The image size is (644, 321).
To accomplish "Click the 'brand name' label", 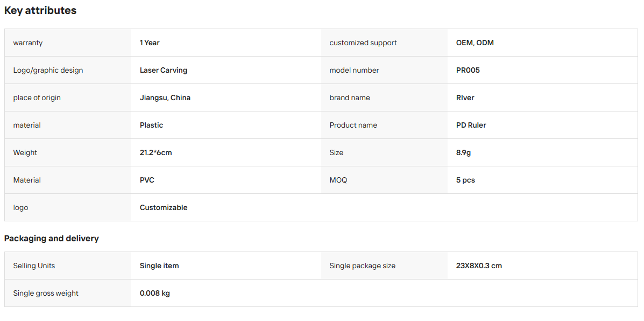I will pyautogui.click(x=350, y=98).
